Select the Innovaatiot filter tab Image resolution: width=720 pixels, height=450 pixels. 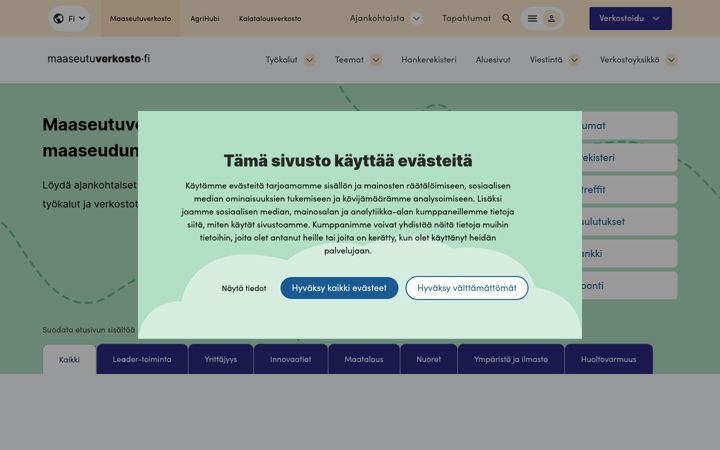291,360
